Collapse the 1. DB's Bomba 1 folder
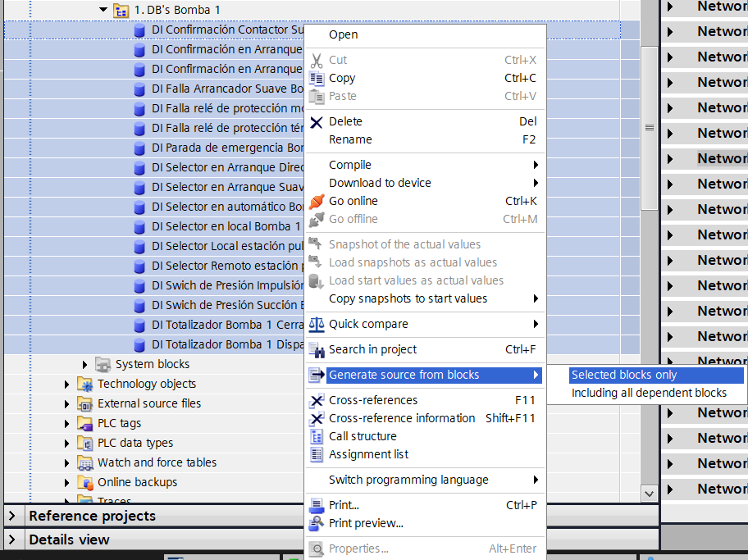Screen dimensions: 748x560 tap(103, 11)
